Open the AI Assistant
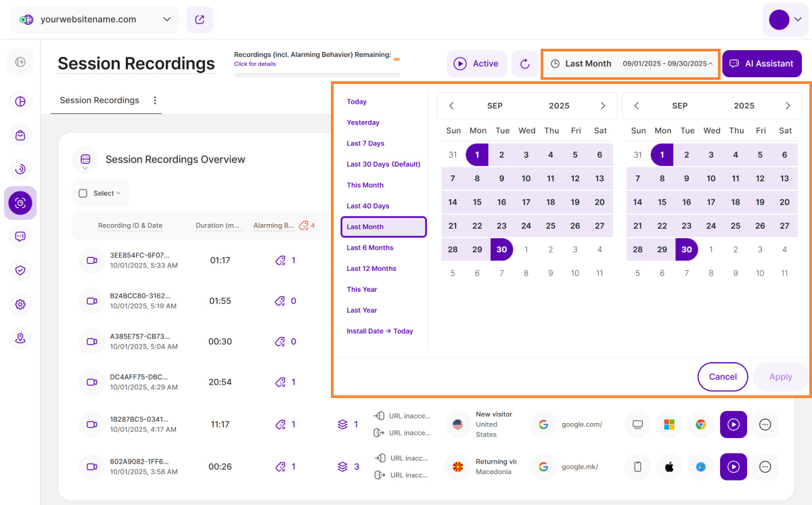The image size is (812, 505). point(761,64)
